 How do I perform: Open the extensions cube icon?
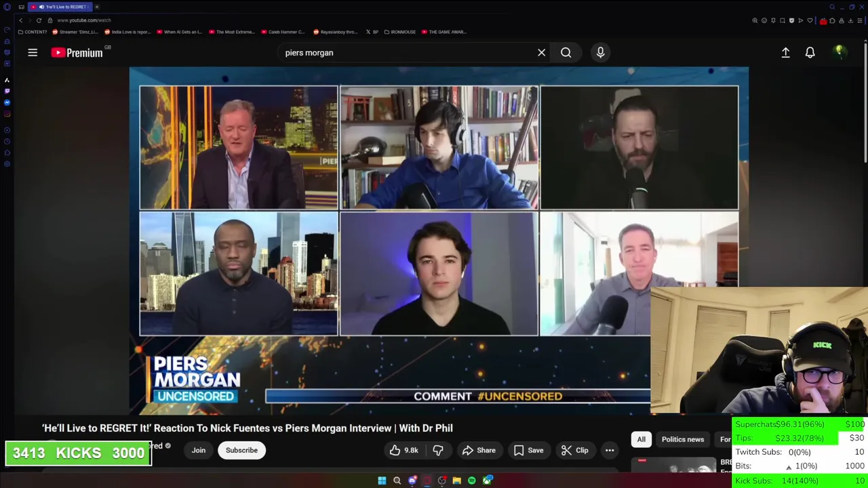(832, 20)
